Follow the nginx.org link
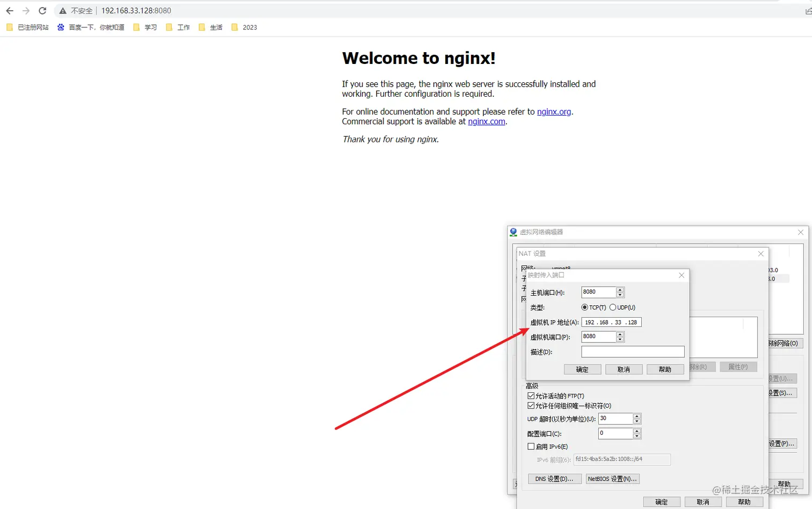Screen dimensions: 812x509 pos(554,112)
